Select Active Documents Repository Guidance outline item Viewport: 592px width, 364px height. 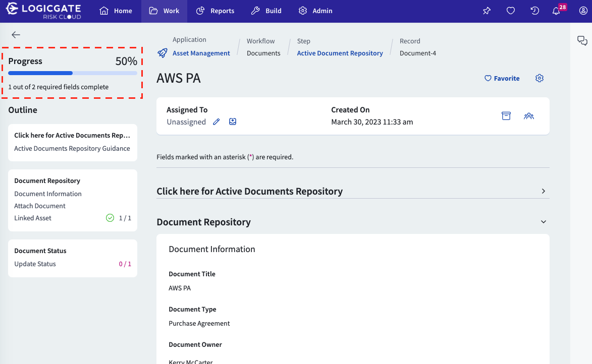(x=72, y=149)
